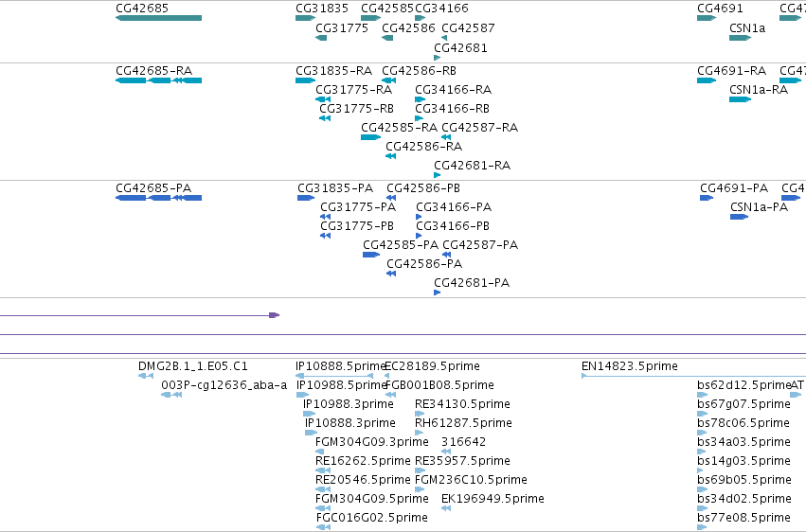The image size is (806, 532).
Task: Select the CG42587 gene label
Action: coord(468,28)
